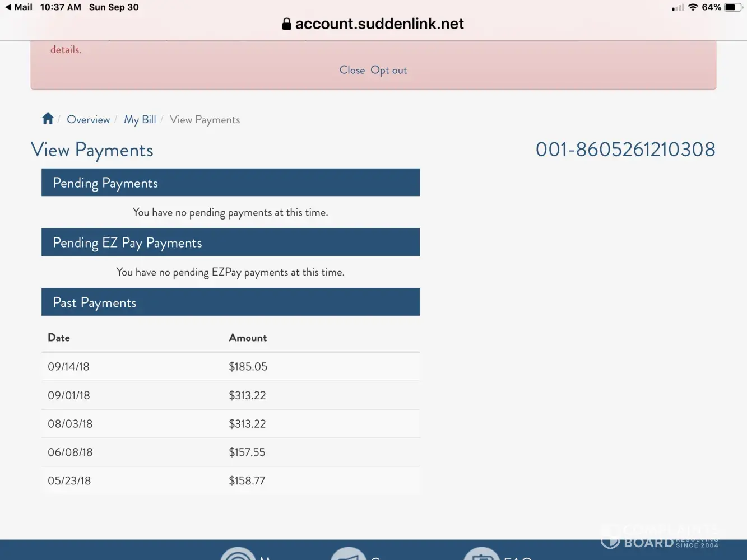Select the no pending EZPay payments message

pyautogui.click(x=230, y=272)
